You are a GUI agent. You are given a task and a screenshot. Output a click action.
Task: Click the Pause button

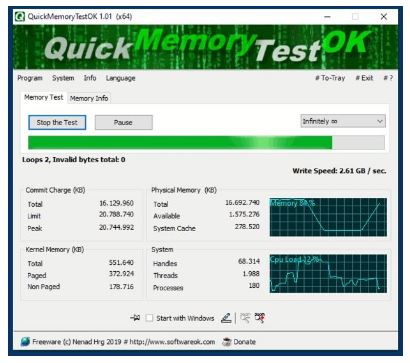tap(124, 122)
